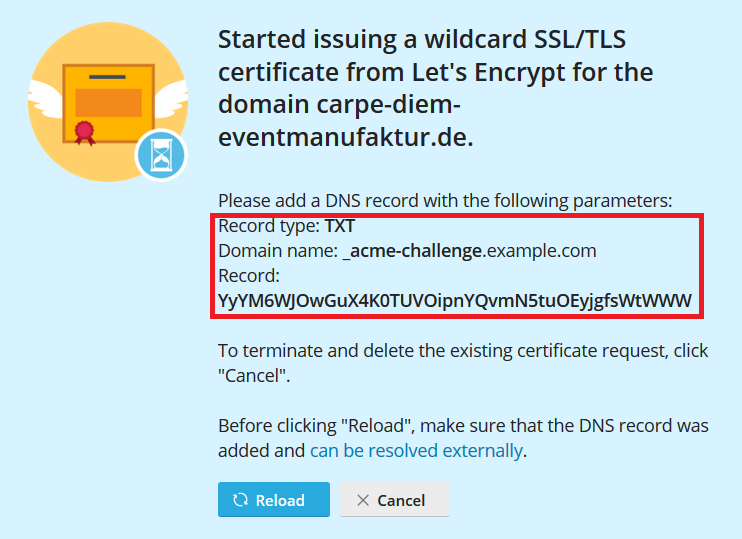
Task: Click the "Please add a DNS record" line
Action: [445, 199]
